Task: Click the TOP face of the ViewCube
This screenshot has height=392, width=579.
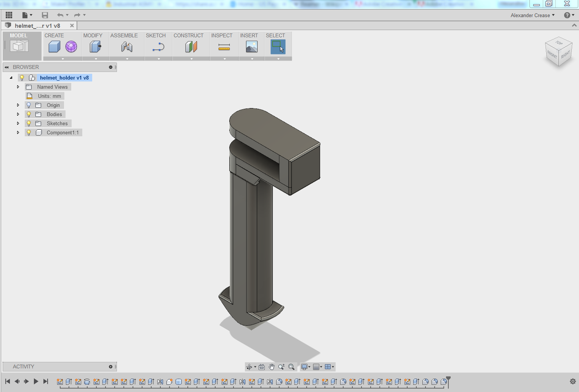Action: [x=558, y=43]
